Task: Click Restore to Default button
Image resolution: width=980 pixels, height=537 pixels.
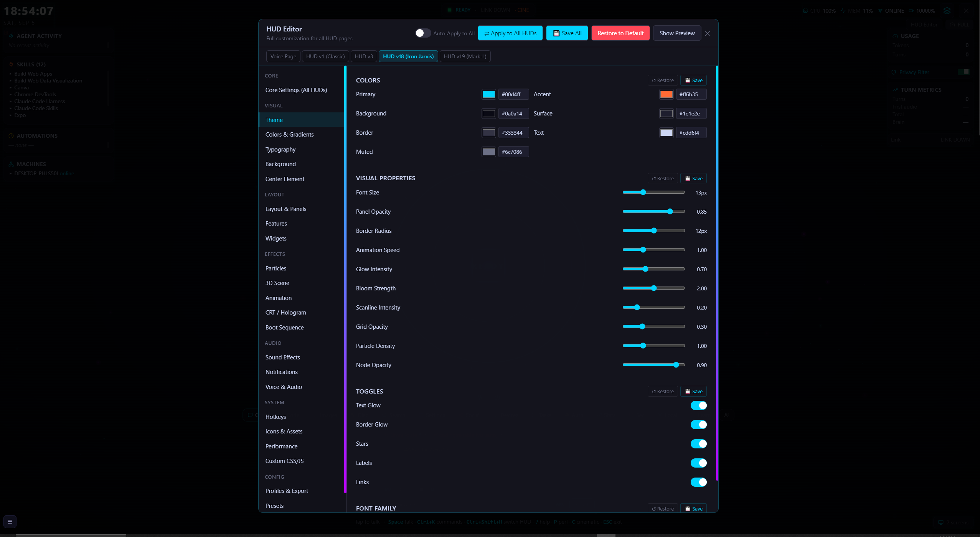Action: click(620, 33)
